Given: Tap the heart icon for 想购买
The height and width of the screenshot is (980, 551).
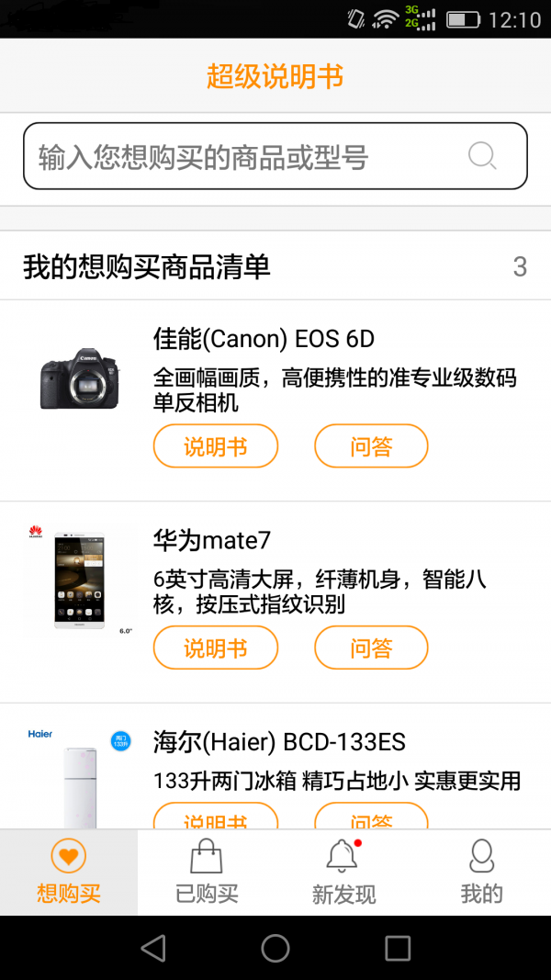Looking at the screenshot, I should pyautogui.click(x=69, y=856).
